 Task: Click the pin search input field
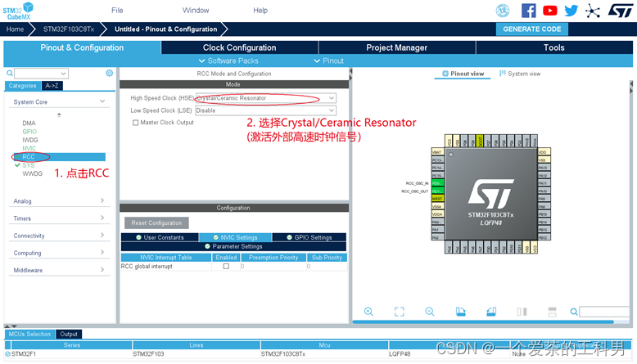(604, 312)
